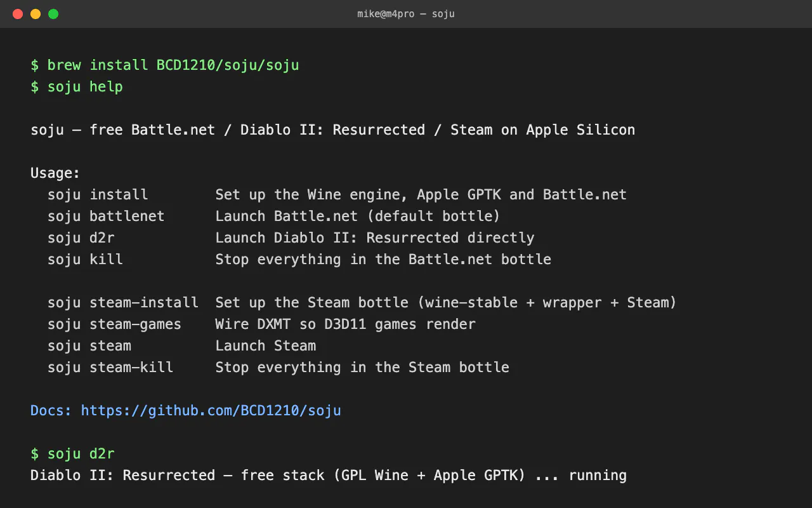Viewport: 812px width, 508px height.
Task: Click the green zoom window button
Action: (x=53, y=14)
